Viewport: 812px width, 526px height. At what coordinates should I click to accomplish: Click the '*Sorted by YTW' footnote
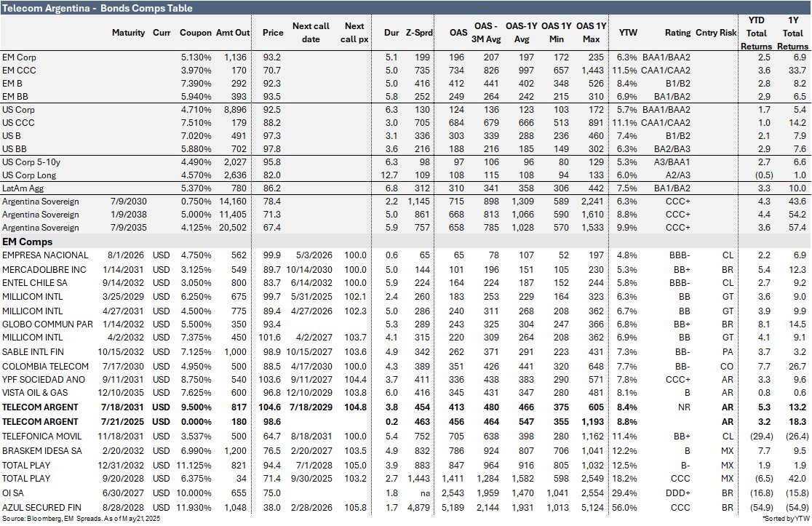pyautogui.click(x=786, y=519)
